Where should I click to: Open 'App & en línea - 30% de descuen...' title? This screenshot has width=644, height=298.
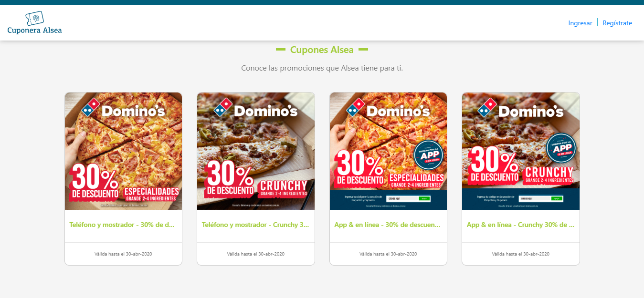point(387,225)
